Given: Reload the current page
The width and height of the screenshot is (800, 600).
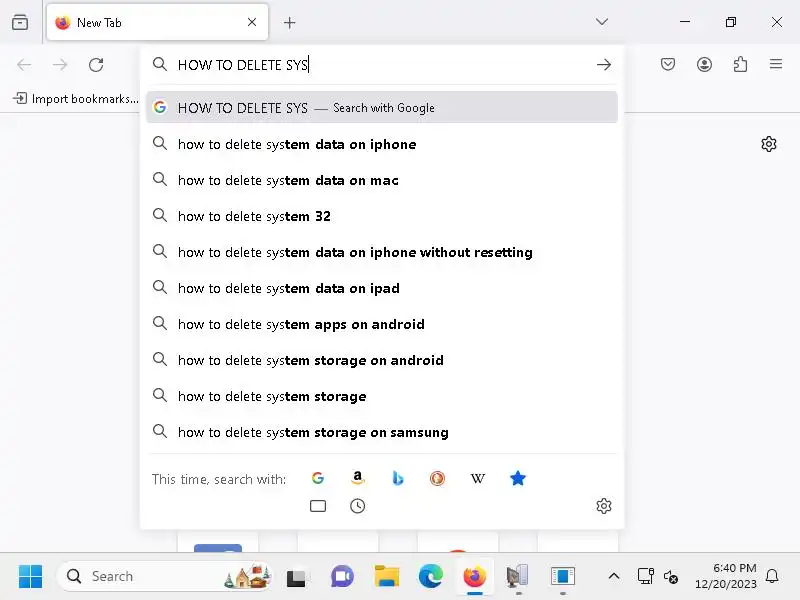Looking at the screenshot, I should click(x=96, y=65).
